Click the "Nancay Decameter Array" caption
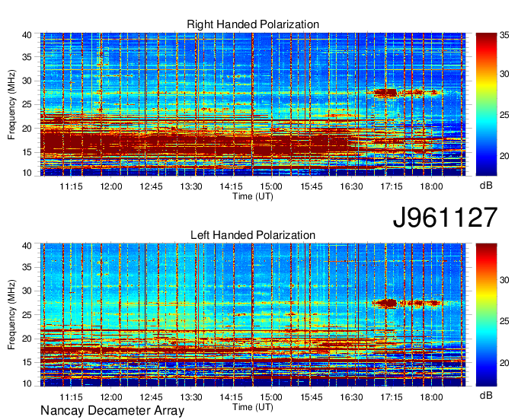 [112, 411]
